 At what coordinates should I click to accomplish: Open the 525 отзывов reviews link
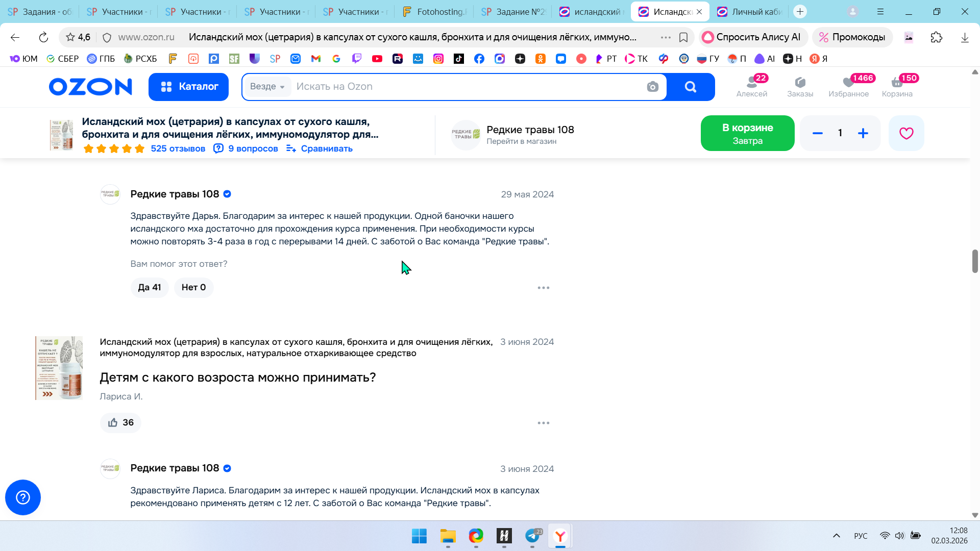tap(178, 148)
